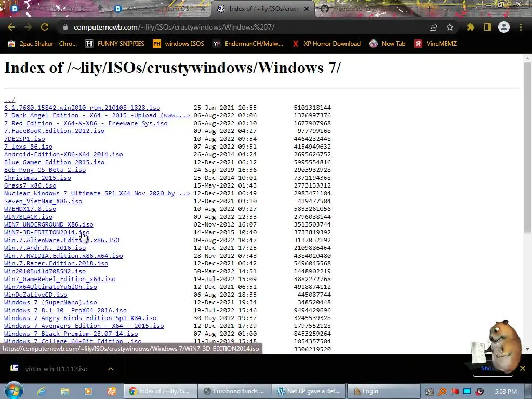Open Win.7.Andr.N. 2016.iso link

(x=45, y=248)
